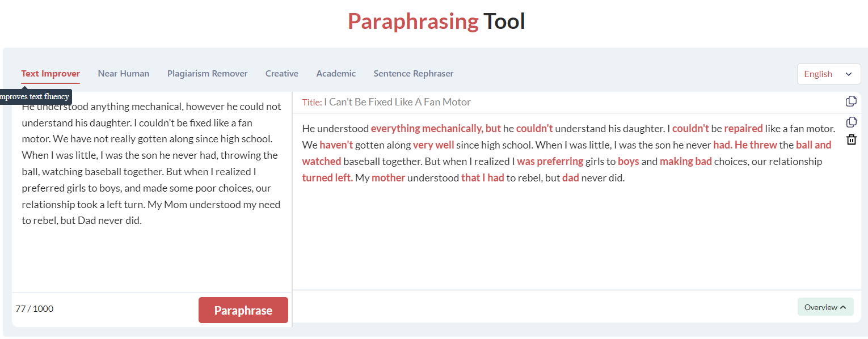Click highlighted word 'mother'

(389, 178)
